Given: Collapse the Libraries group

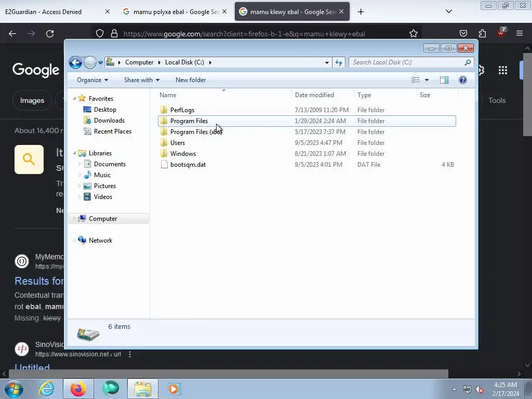Looking at the screenshot, I should pos(75,153).
